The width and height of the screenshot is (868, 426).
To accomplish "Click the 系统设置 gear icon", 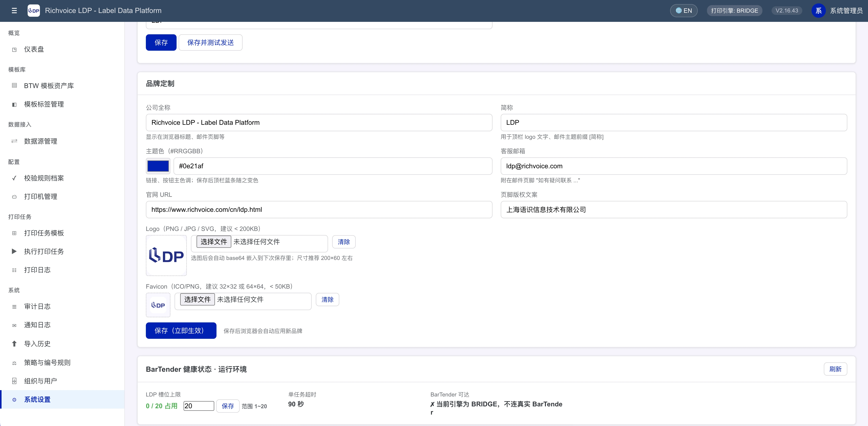I will click(x=14, y=400).
